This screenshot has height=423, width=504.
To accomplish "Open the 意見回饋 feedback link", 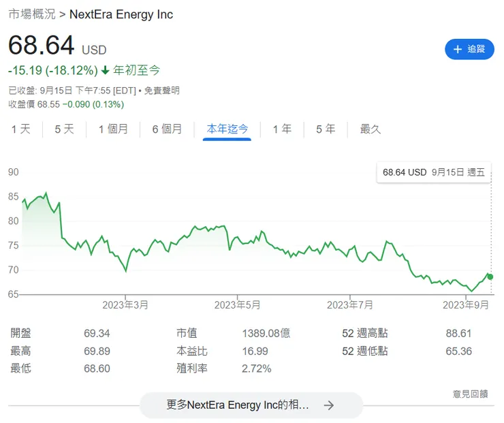I will 470,394.
